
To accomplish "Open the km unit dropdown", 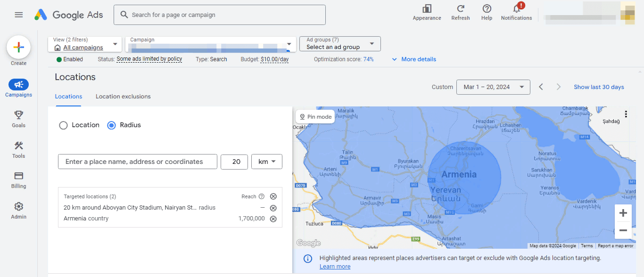I will tap(267, 162).
